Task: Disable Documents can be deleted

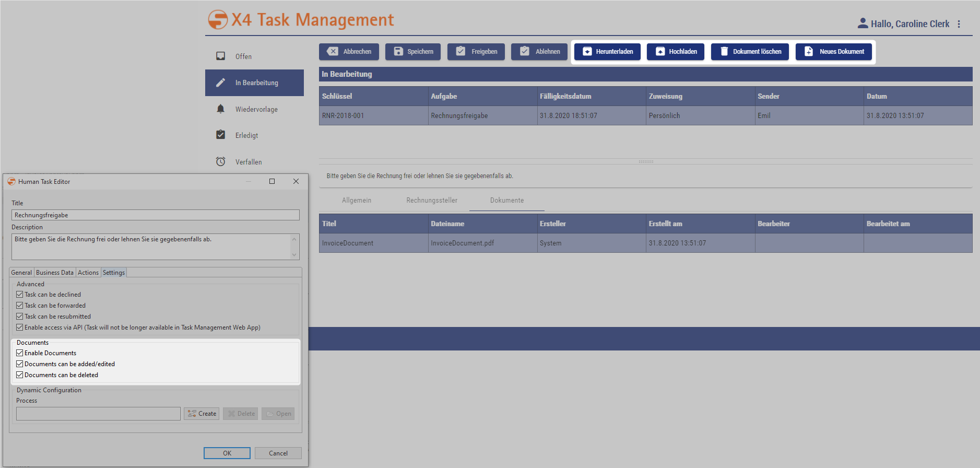Action: 20,375
